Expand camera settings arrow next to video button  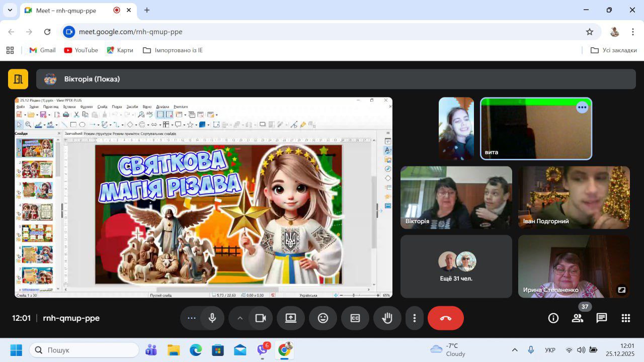[240, 318]
